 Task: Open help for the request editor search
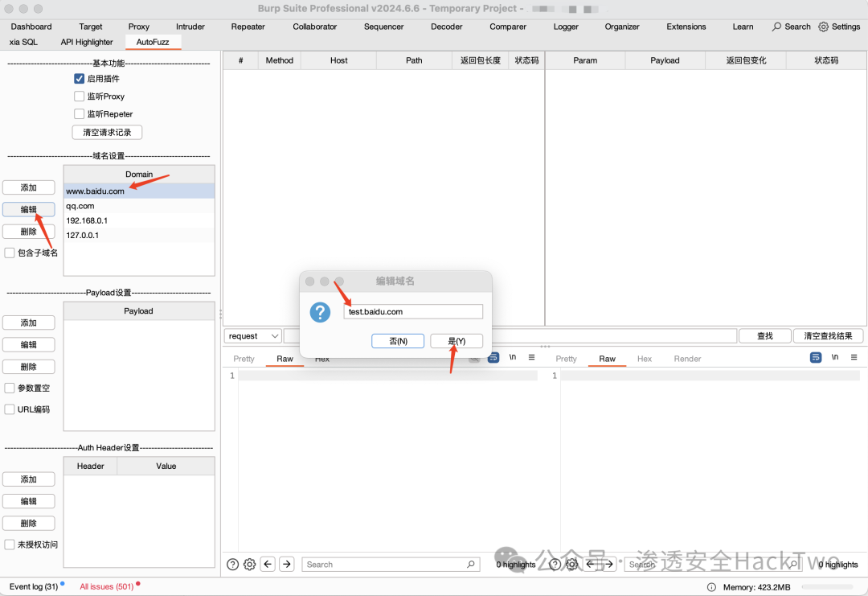point(232,565)
